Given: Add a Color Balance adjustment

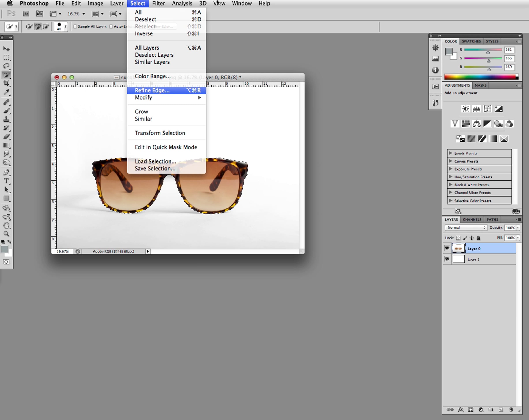Looking at the screenshot, I should (477, 124).
